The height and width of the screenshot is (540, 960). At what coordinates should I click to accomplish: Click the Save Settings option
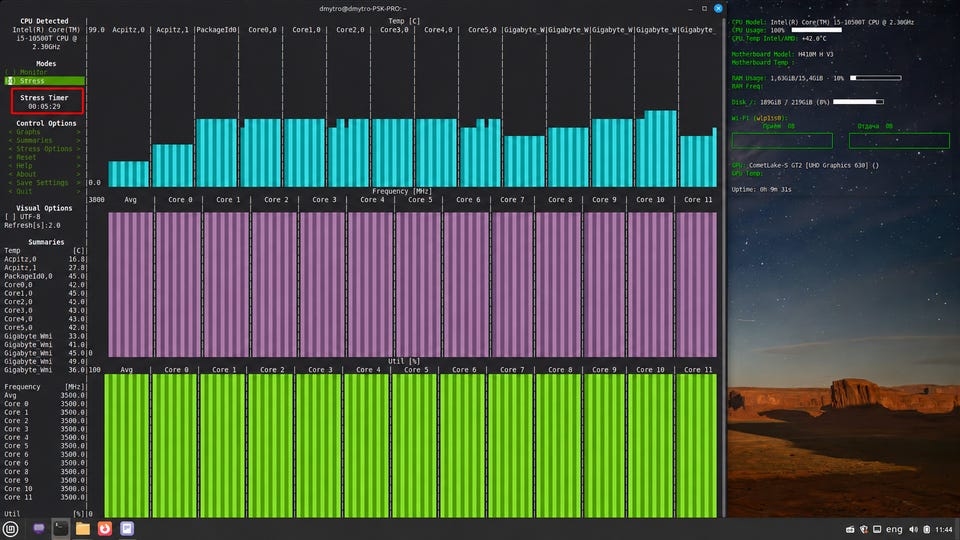[44, 183]
